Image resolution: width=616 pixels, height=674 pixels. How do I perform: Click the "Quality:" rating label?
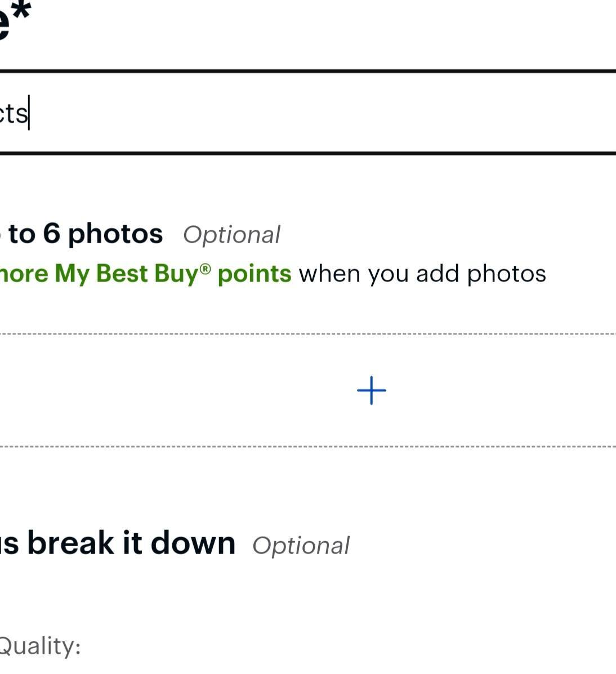[x=39, y=646]
